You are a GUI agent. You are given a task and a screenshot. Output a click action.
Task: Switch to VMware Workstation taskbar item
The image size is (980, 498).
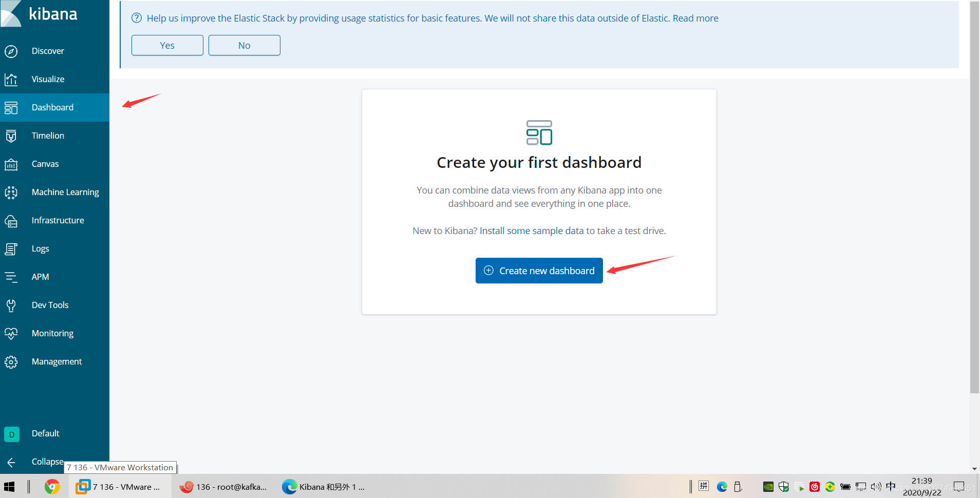[119, 487]
